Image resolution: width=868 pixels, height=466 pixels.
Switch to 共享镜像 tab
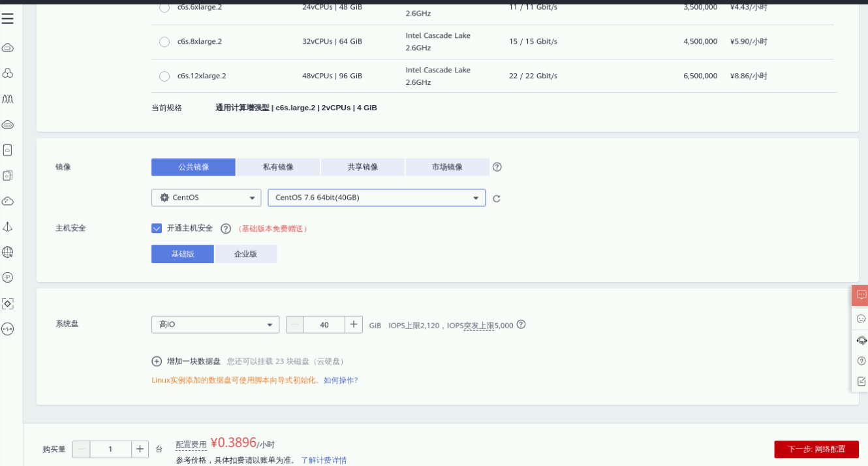pos(363,167)
